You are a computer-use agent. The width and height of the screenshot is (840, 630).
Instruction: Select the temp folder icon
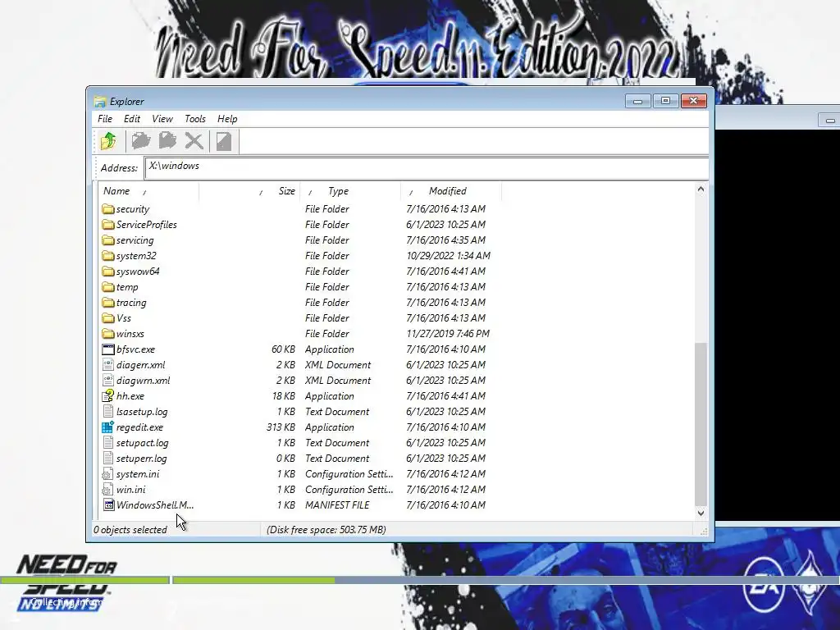pos(108,287)
